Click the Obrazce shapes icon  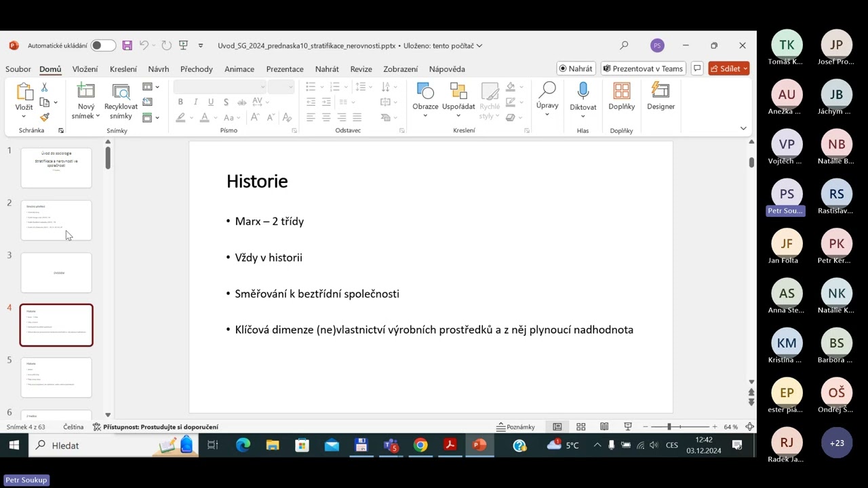tap(425, 91)
